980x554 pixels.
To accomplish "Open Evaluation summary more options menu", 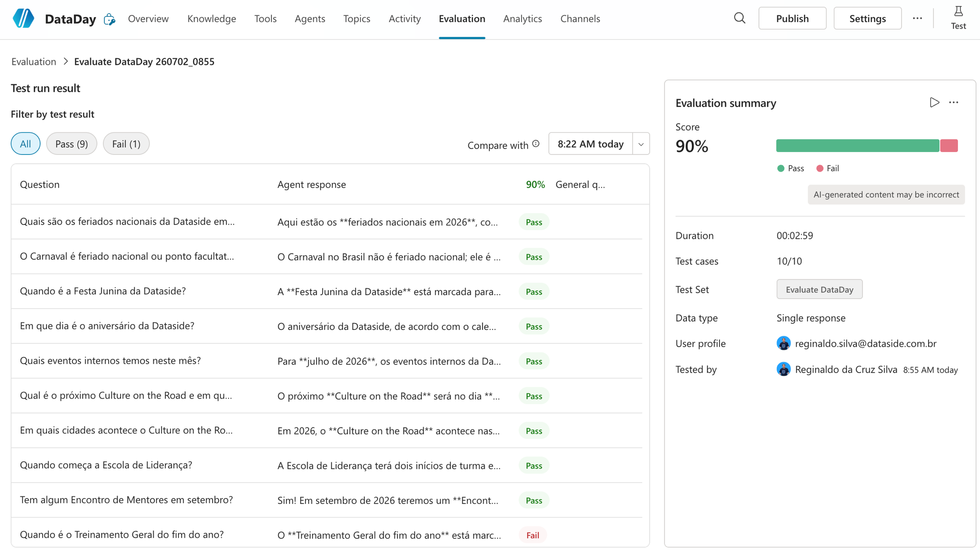I will pos(954,102).
